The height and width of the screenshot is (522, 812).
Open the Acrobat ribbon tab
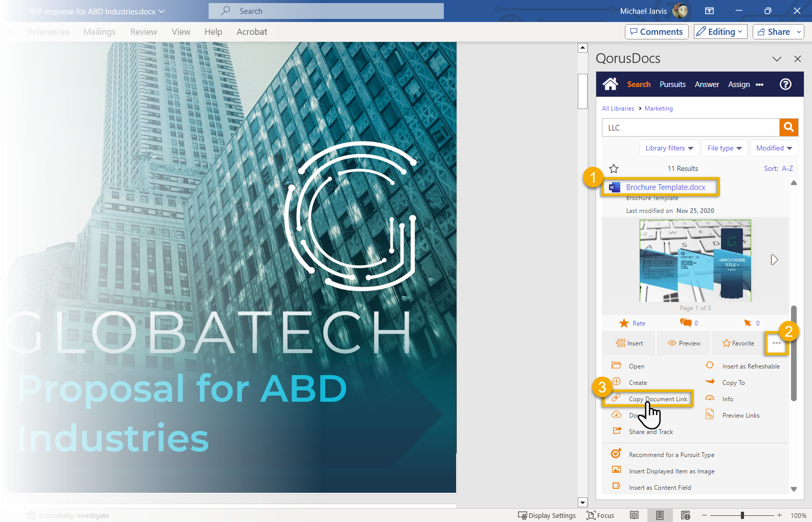click(x=252, y=32)
